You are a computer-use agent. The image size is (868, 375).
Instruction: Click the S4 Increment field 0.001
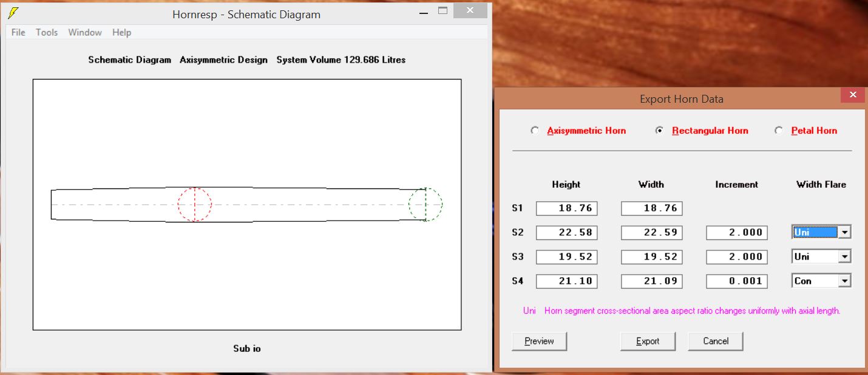737,281
